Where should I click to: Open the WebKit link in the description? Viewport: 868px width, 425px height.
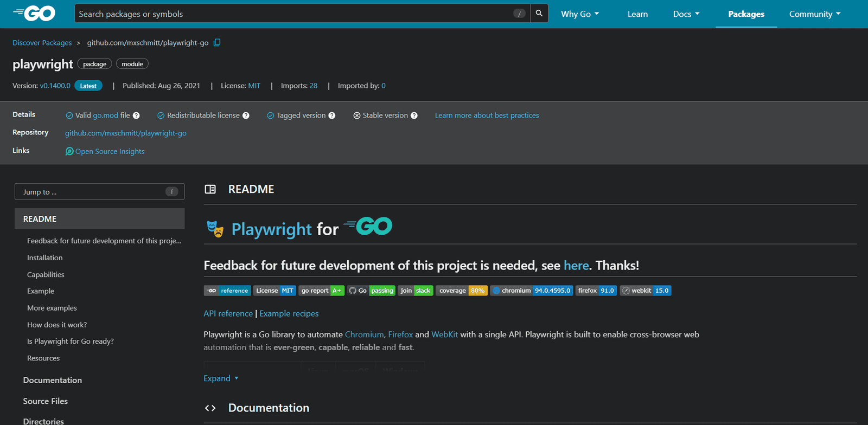tap(445, 334)
